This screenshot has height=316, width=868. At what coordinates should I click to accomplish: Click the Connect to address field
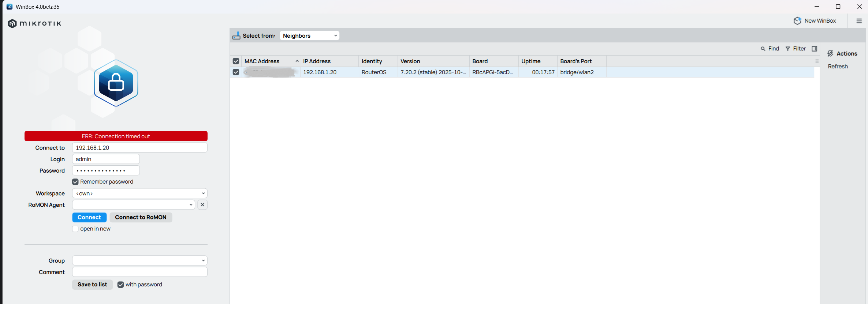[140, 148]
